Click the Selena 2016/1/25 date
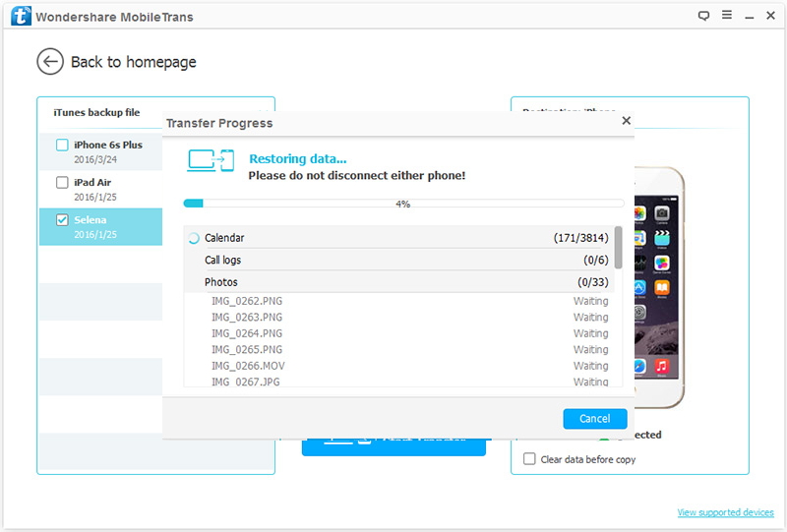 tap(95, 234)
